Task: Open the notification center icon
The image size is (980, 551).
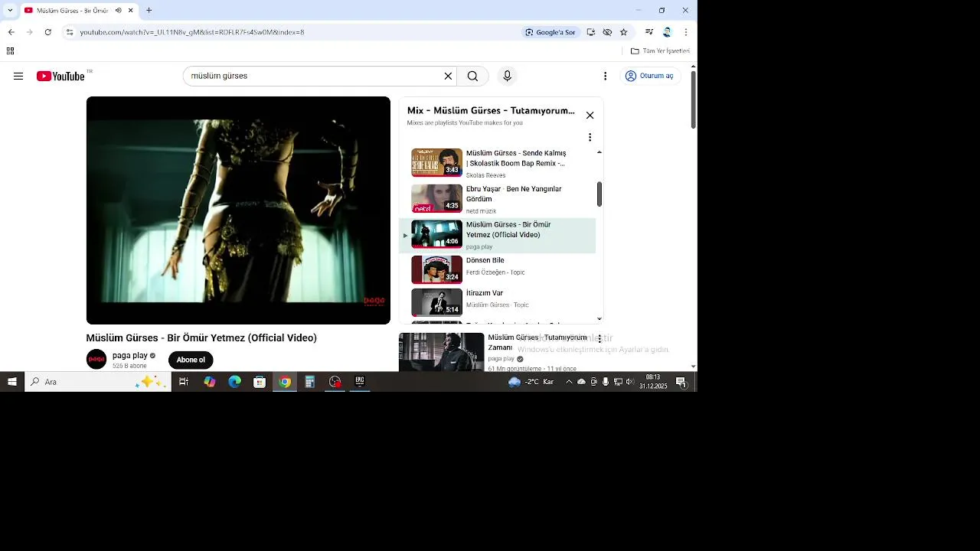Action: pyautogui.click(x=681, y=382)
